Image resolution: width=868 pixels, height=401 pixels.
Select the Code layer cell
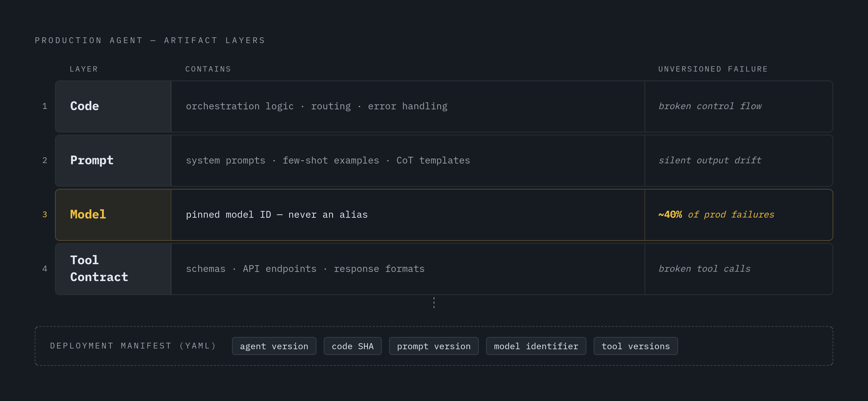[114, 106]
